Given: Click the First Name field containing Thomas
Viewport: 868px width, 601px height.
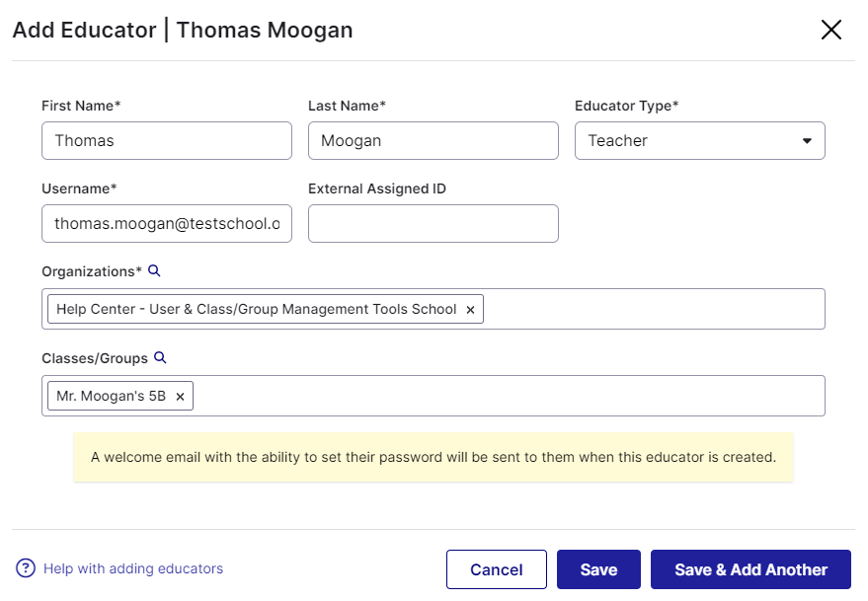Looking at the screenshot, I should 166,140.
